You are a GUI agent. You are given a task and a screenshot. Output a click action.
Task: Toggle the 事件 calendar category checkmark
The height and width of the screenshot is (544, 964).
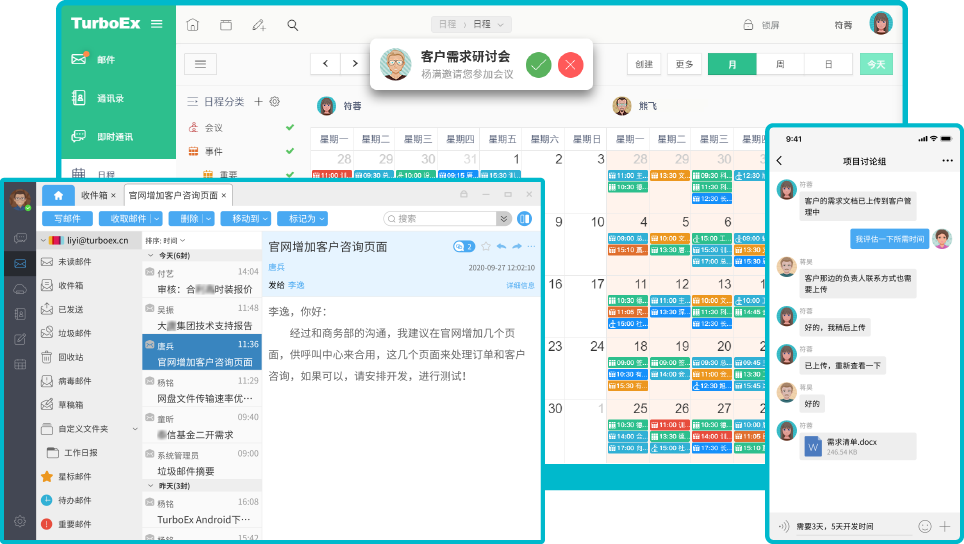click(x=290, y=151)
